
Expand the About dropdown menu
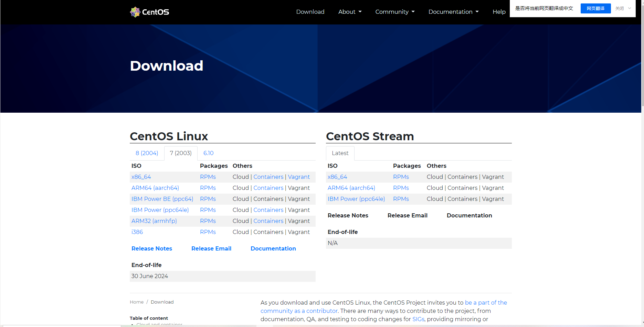(x=350, y=12)
